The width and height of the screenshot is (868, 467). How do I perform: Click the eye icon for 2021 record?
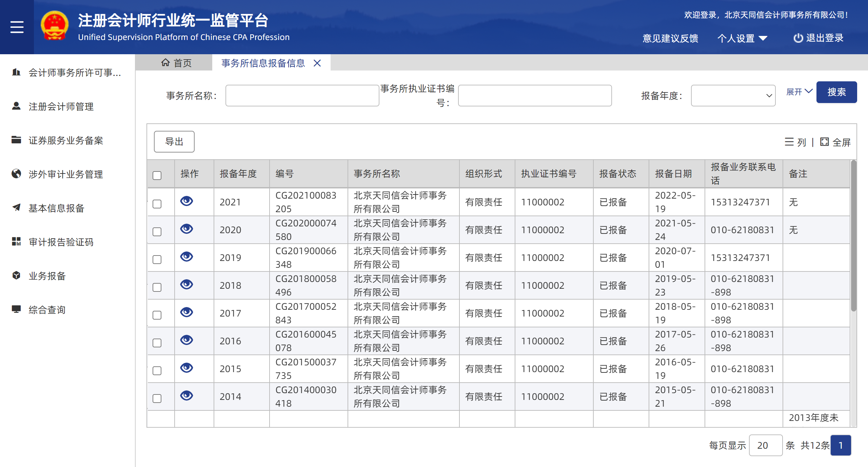[186, 201]
